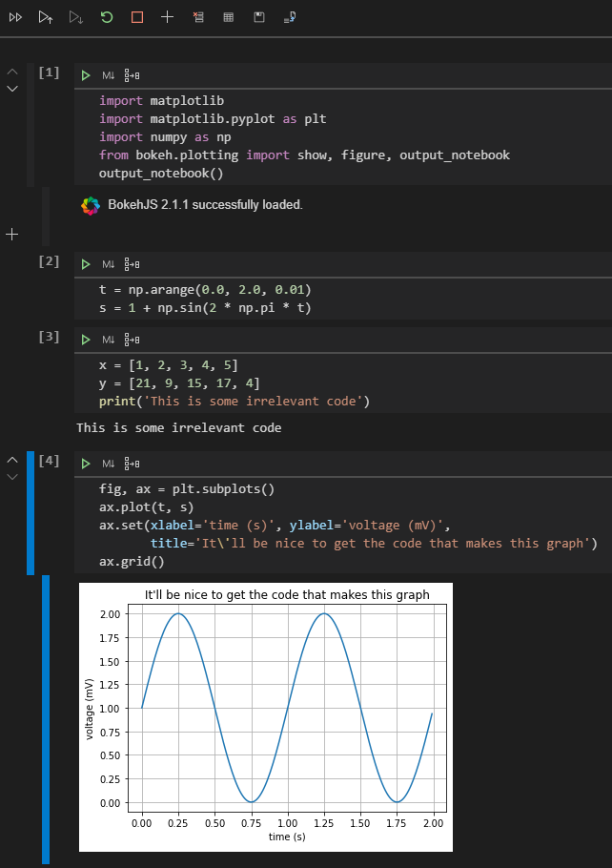
Task: Move cell [1] up
Action: pyautogui.click(x=12, y=72)
